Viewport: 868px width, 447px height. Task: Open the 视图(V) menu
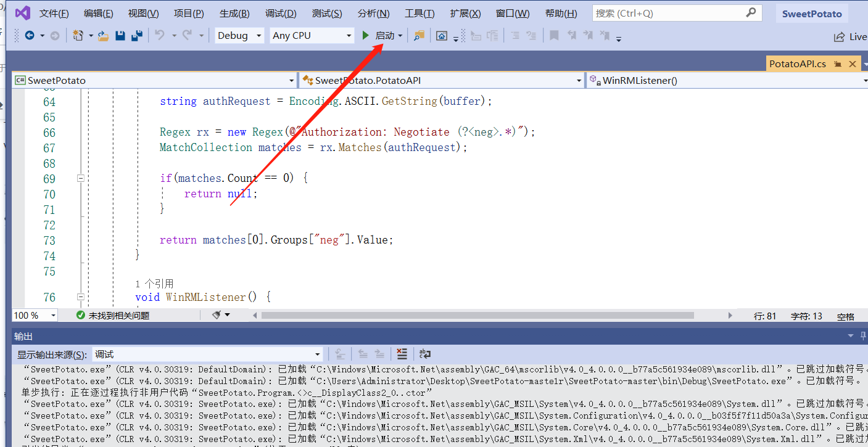[143, 14]
